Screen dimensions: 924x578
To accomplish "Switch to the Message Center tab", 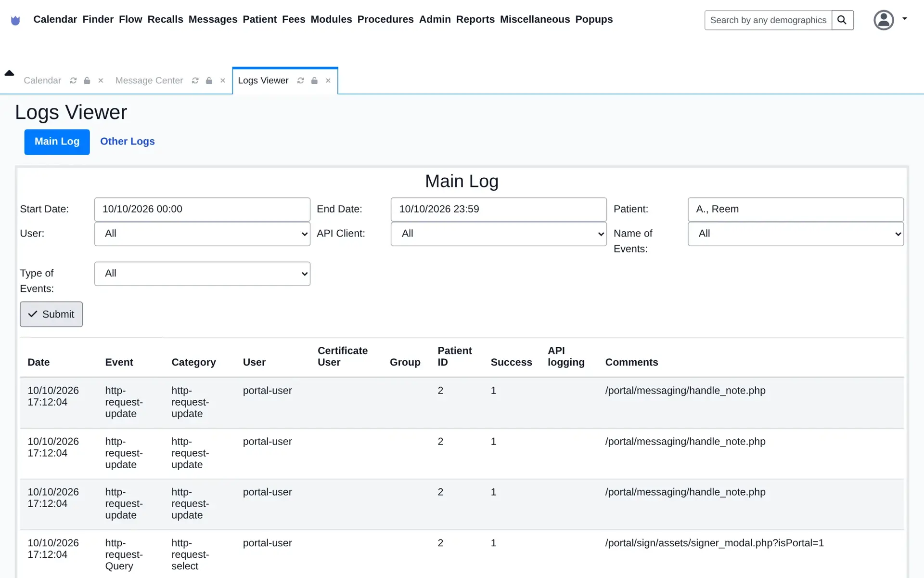I will tap(149, 80).
